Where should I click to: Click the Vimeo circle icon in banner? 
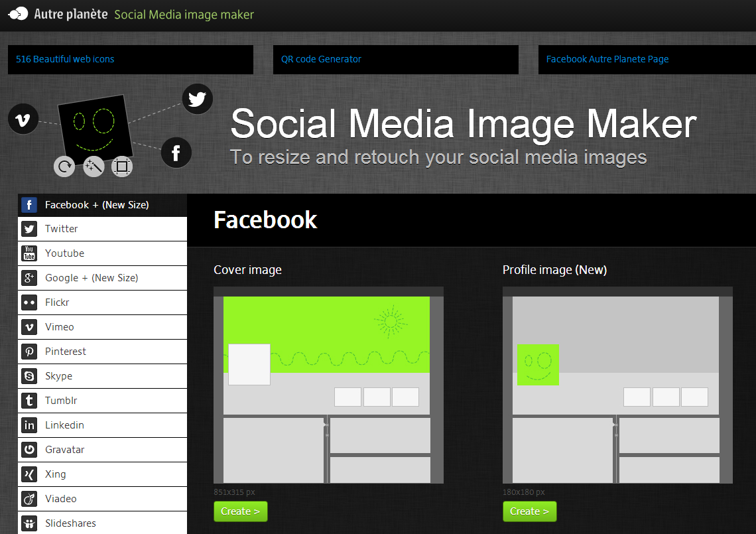pyautogui.click(x=23, y=119)
